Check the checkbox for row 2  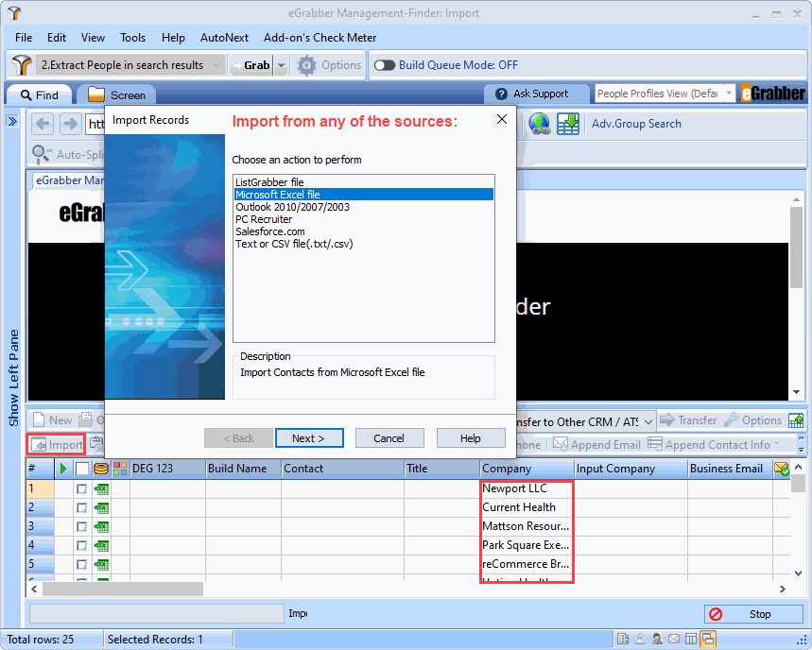click(82, 507)
